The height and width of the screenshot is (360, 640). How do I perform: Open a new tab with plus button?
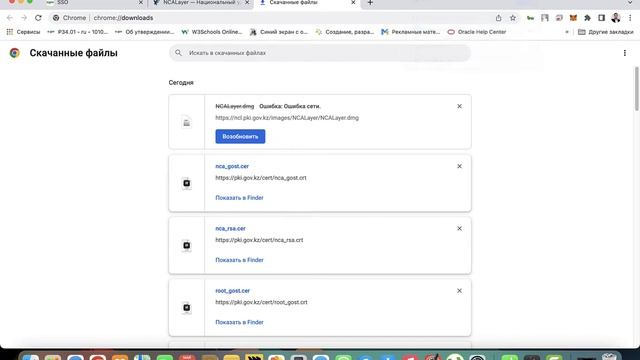[x=370, y=3]
